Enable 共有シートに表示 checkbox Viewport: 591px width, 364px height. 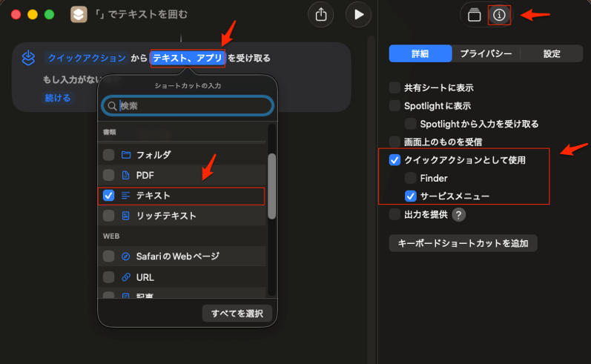tap(394, 87)
